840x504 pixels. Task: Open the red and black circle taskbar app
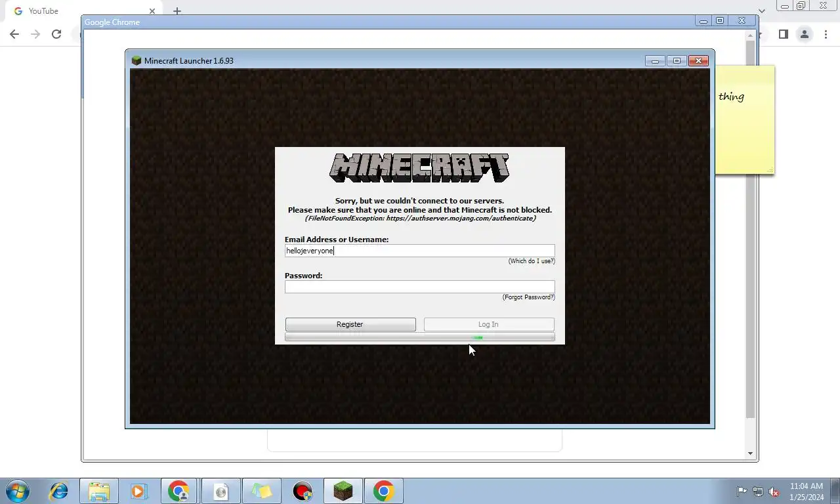click(x=303, y=491)
